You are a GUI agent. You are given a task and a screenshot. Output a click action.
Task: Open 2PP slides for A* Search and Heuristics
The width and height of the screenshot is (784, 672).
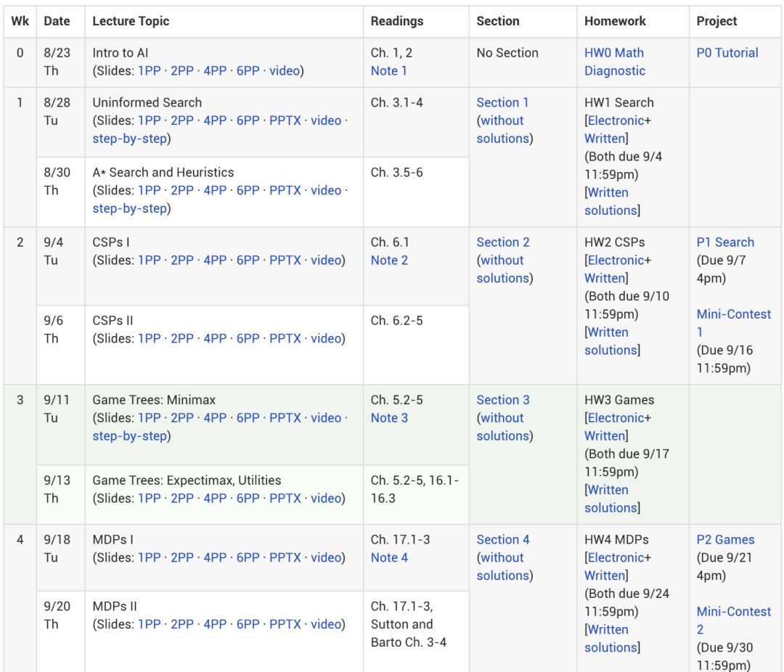point(182,191)
